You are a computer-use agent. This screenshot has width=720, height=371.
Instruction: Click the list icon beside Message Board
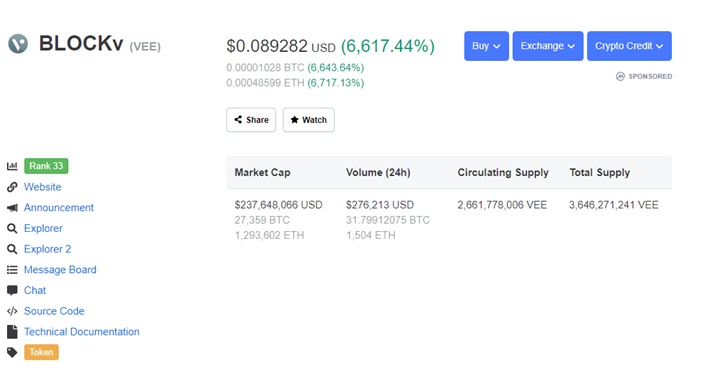(12, 270)
